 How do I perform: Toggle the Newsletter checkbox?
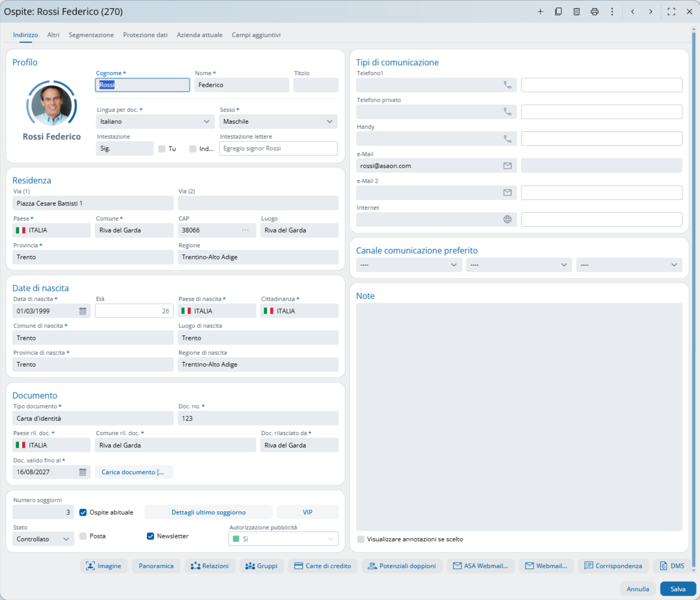coord(150,536)
